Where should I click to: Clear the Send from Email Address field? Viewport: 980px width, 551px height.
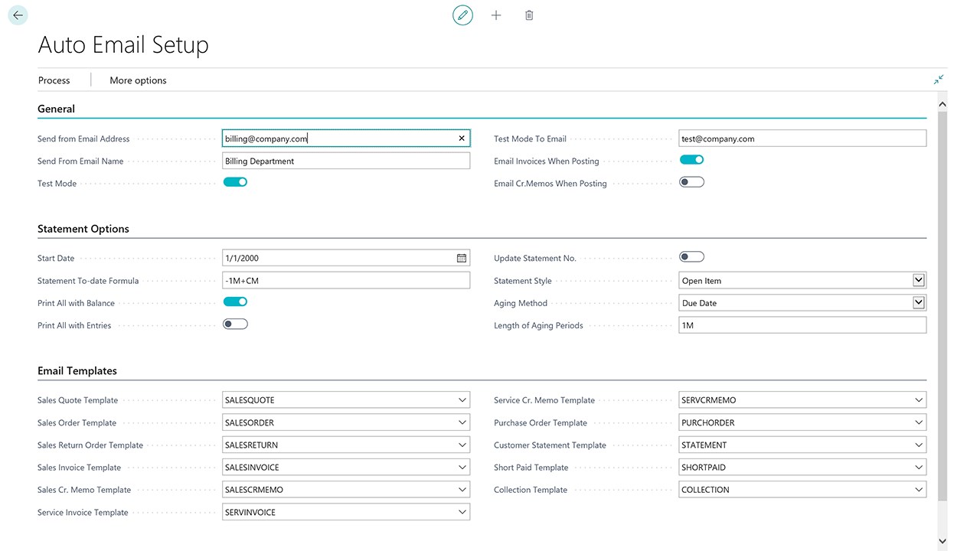point(462,139)
